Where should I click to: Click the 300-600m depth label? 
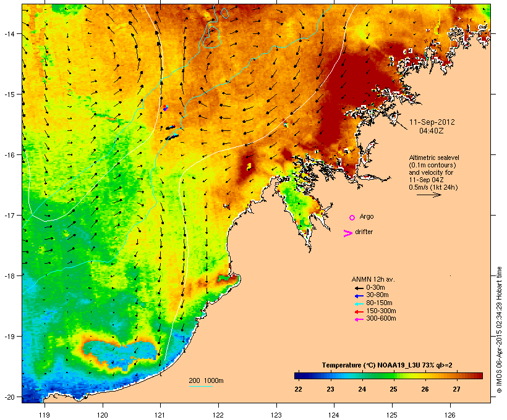click(x=381, y=319)
